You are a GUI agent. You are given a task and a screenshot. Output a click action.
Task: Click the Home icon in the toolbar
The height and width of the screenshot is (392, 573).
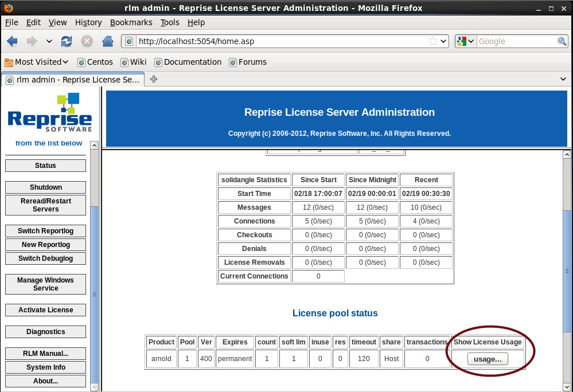107,41
